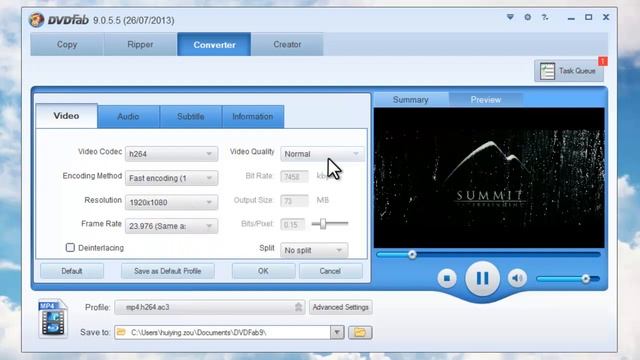The height and width of the screenshot is (360, 640).
Task: Click the profile selector icon in Profile field
Action: click(298, 307)
